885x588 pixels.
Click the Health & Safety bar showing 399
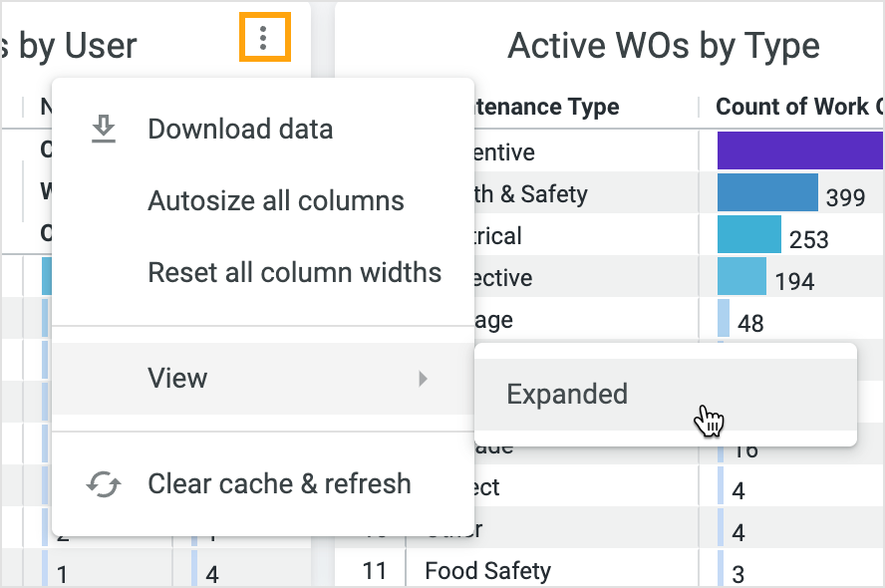coord(766,193)
